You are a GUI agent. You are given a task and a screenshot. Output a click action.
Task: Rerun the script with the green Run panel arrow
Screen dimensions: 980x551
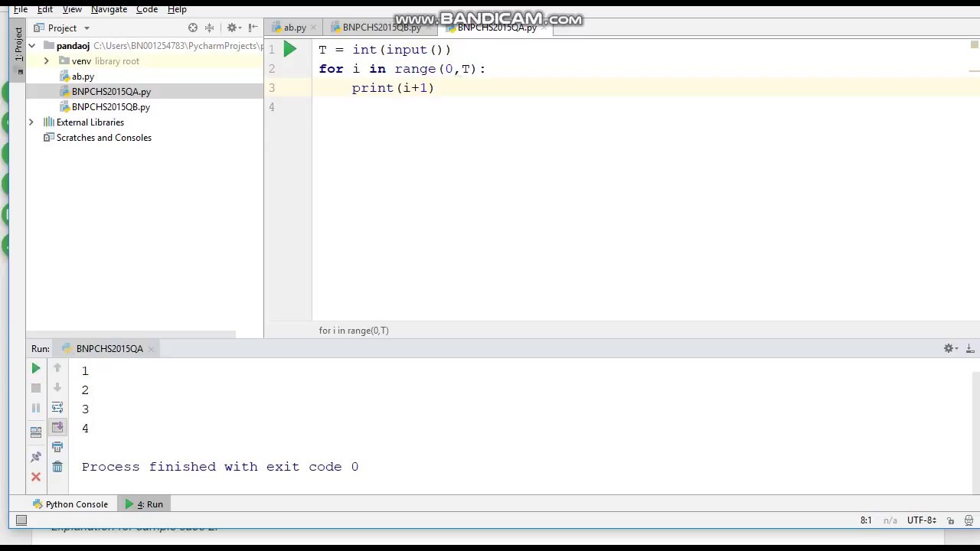click(36, 368)
